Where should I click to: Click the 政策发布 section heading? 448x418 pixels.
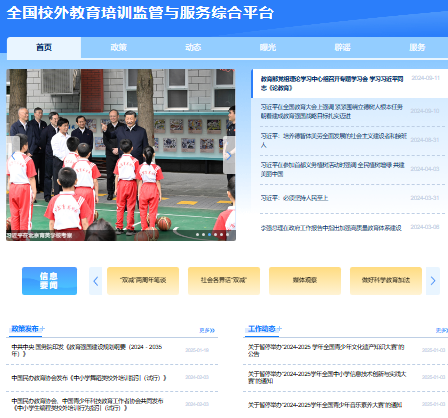[x=25, y=329]
